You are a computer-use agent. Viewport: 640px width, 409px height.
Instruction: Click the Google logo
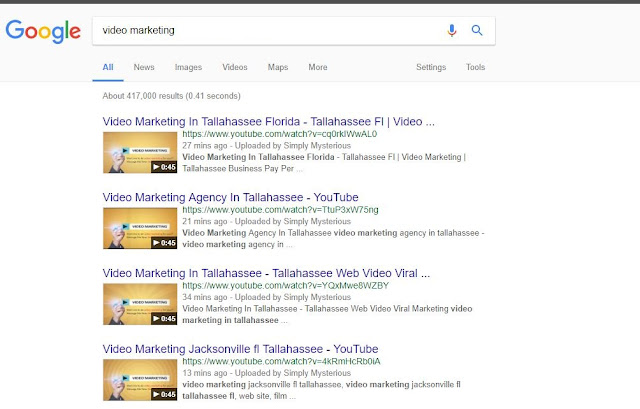[43, 31]
